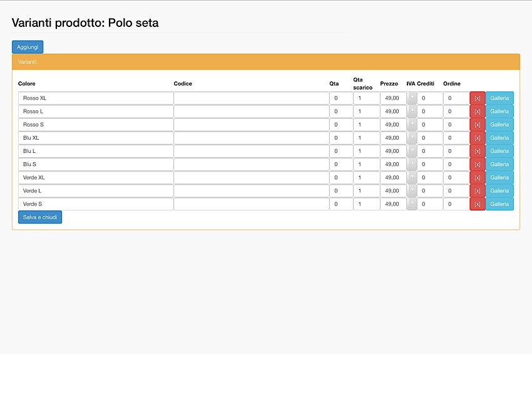Click the Crediti field for Blu S
Image resolution: width=532 pixels, height=399 pixels.
(x=430, y=164)
